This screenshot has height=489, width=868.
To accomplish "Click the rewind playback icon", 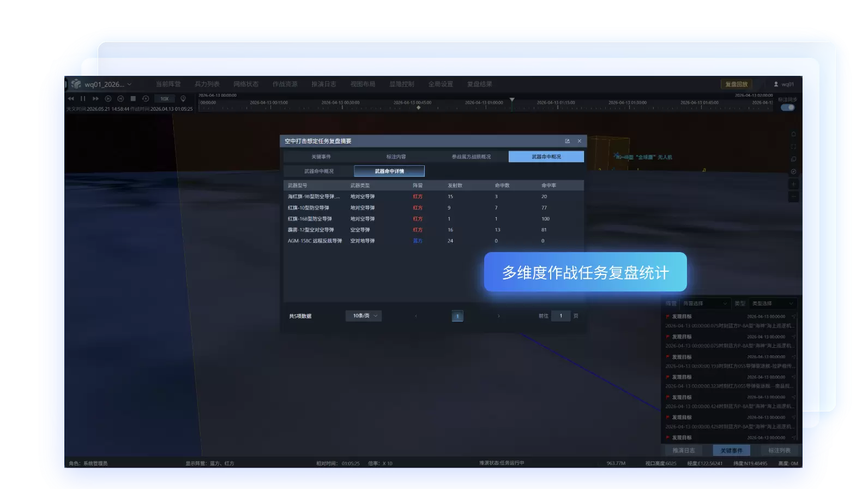I will (71, 99).
